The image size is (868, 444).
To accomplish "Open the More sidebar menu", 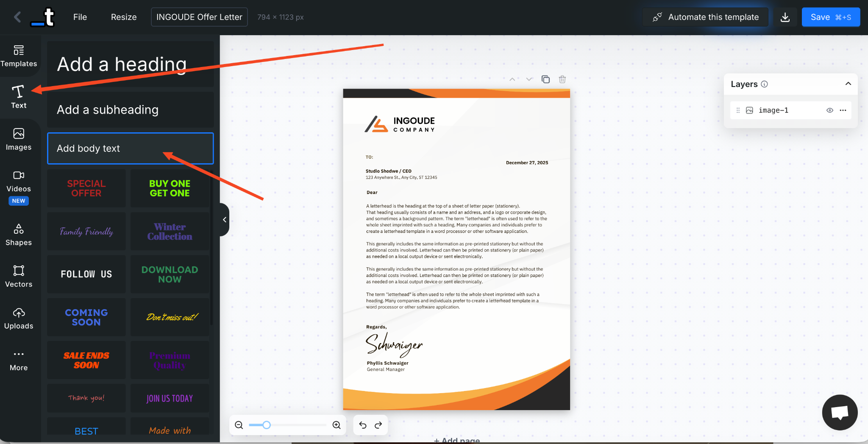I will pos(19,360).
